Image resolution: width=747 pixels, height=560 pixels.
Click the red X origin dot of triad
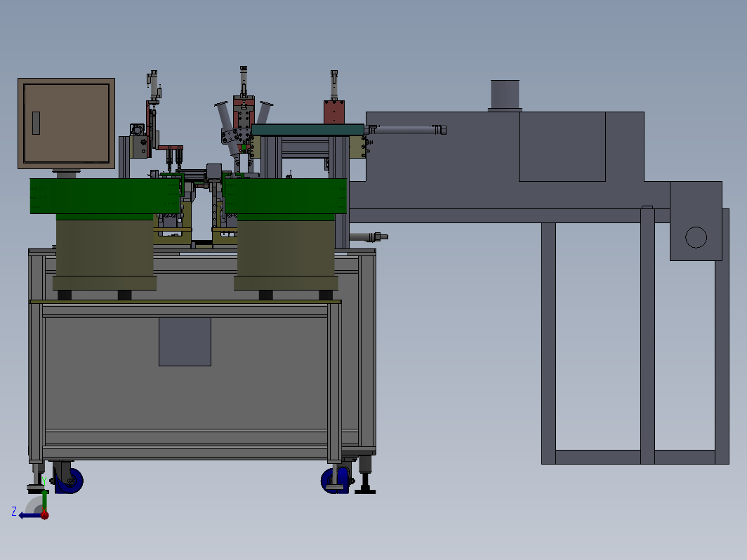pyautogui.click(x=44, y=515)
